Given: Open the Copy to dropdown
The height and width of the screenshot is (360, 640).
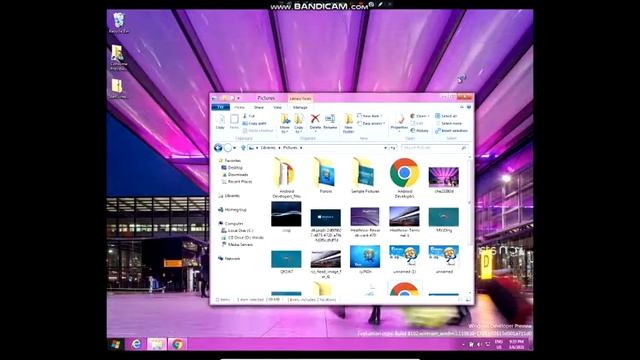Looking at the screenshot, I should coord(299,123).
